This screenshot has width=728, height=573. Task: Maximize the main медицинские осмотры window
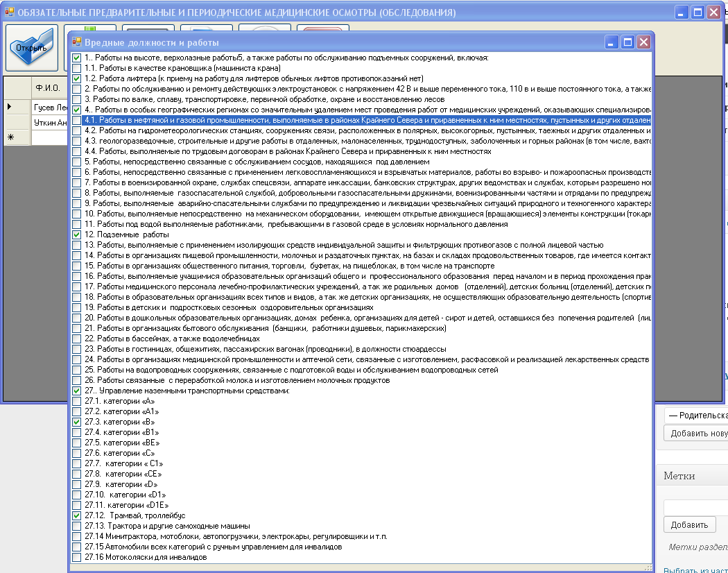(697, 12)
